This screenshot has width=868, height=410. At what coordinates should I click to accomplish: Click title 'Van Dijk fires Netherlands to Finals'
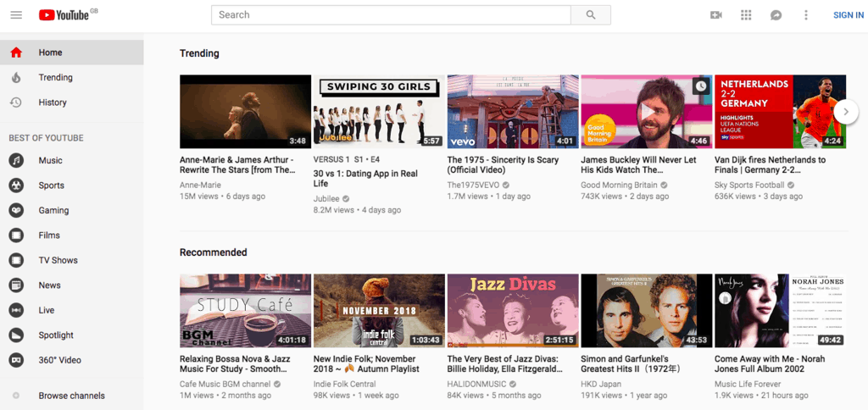click(770, 165)
